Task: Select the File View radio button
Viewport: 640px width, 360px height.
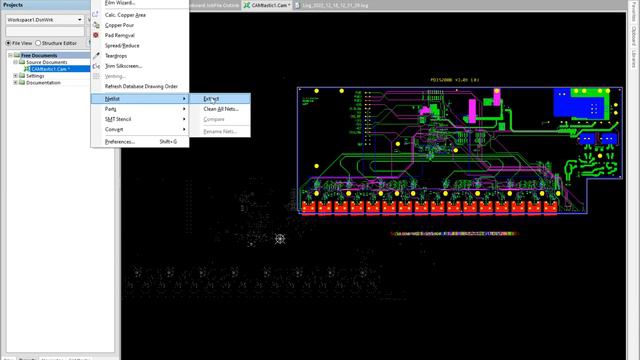Action: [8, 43]
